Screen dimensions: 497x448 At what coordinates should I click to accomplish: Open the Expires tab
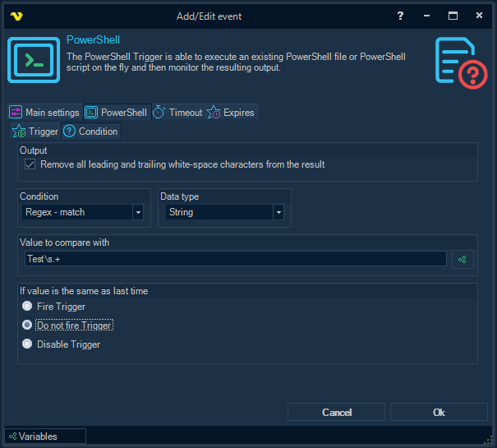[232, 113]
